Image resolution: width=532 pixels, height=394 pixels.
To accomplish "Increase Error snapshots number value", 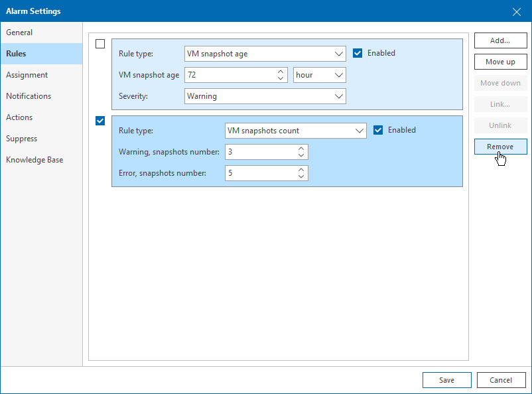I will 301,169.
